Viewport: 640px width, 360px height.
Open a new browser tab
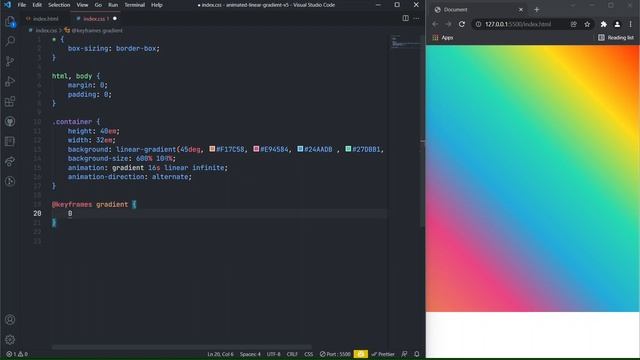(537, 9)
